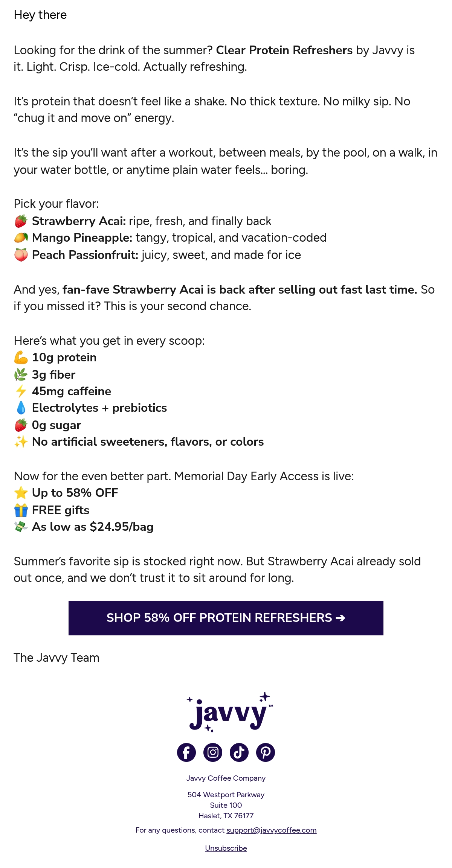452x868 pixels.
Task: Click the Clear Protein Refreshers bold text
Action: [284, 50]
